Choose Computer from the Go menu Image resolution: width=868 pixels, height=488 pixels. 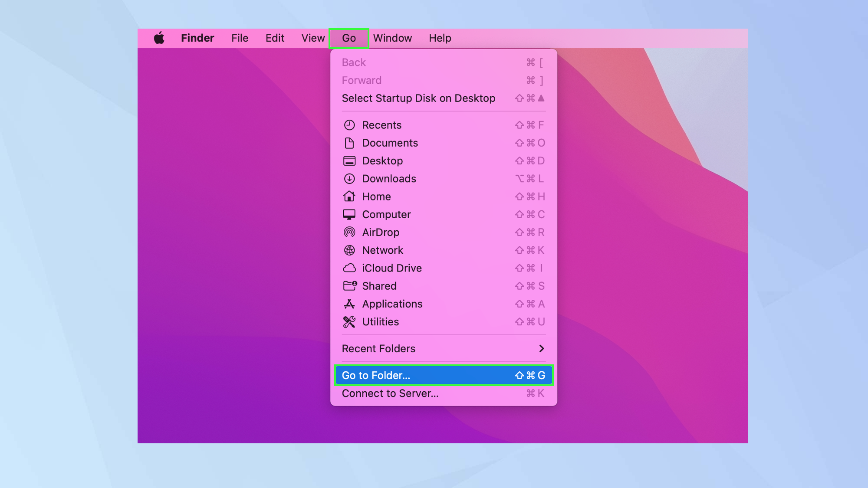point(444,215)
